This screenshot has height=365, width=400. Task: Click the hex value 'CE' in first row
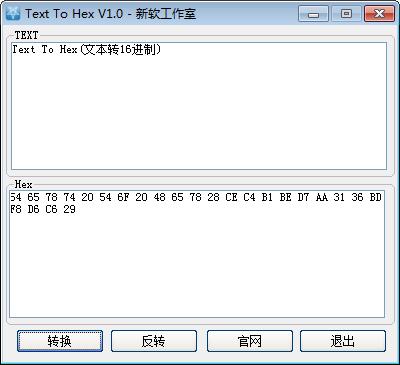tap(231, 197)
